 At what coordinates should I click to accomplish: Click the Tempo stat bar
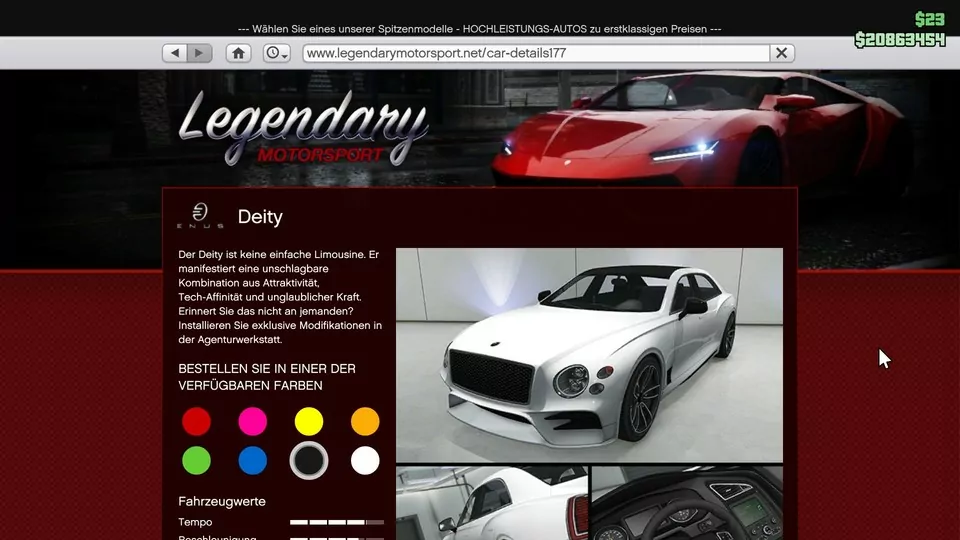point(337,522)
